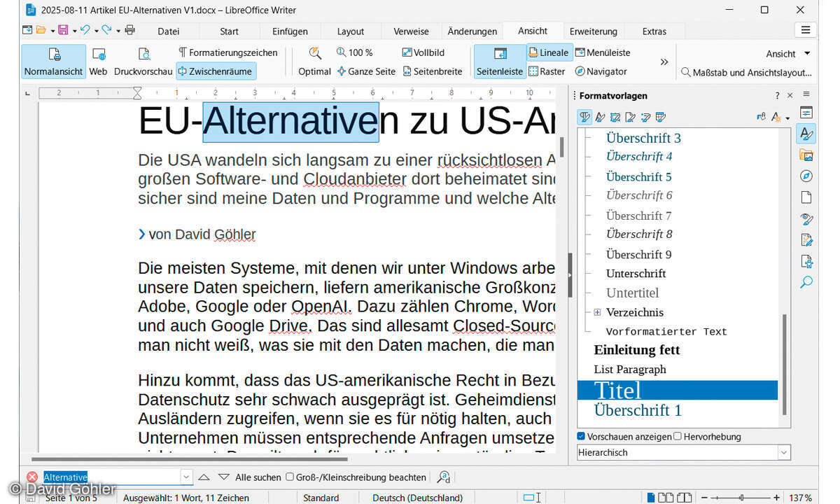840x504 pixels.
Task: Click the find and replace icon
Action: pos(443,477)
